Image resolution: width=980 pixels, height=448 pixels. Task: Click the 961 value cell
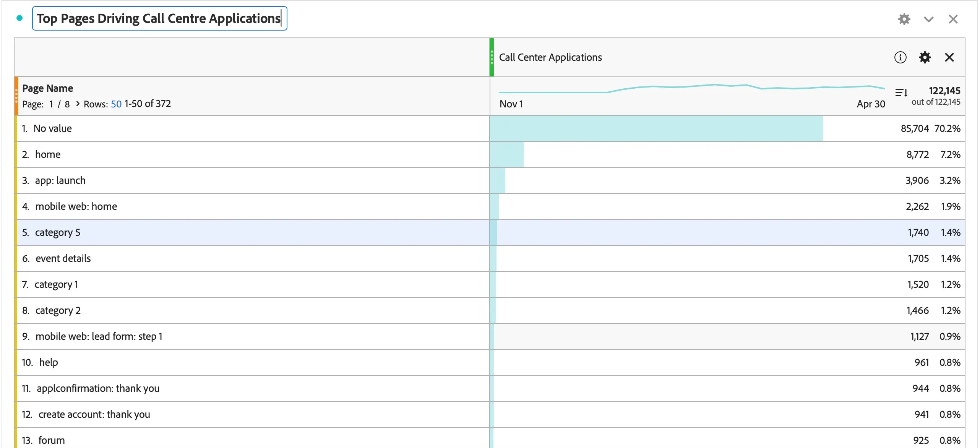pos(922,362)
